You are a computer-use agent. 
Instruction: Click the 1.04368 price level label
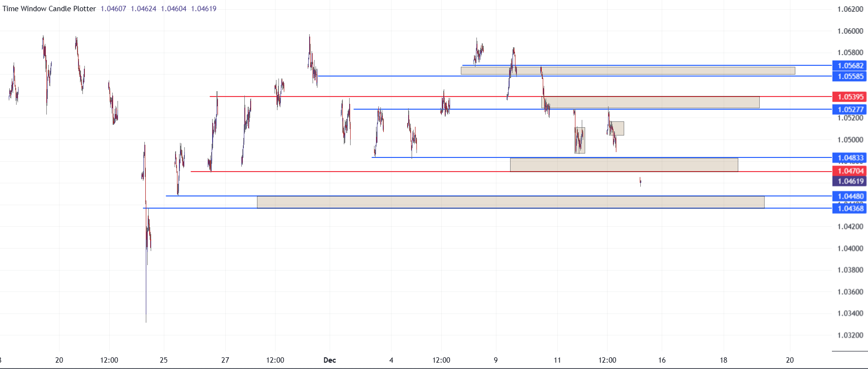click(850, 209)
